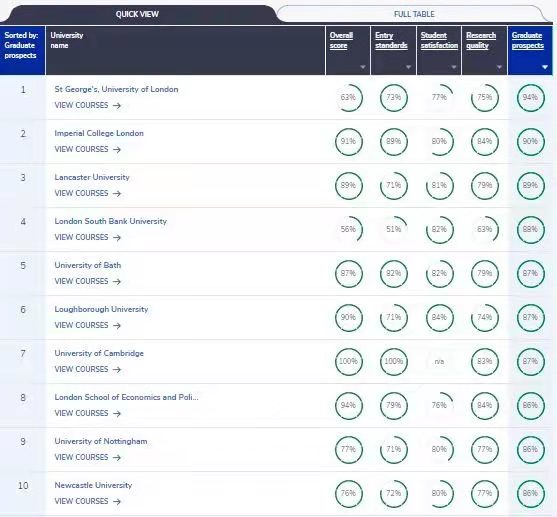Click Imperial College 89% entry standards circle
The width and height of the screenshot is (557, 517).
394,142
